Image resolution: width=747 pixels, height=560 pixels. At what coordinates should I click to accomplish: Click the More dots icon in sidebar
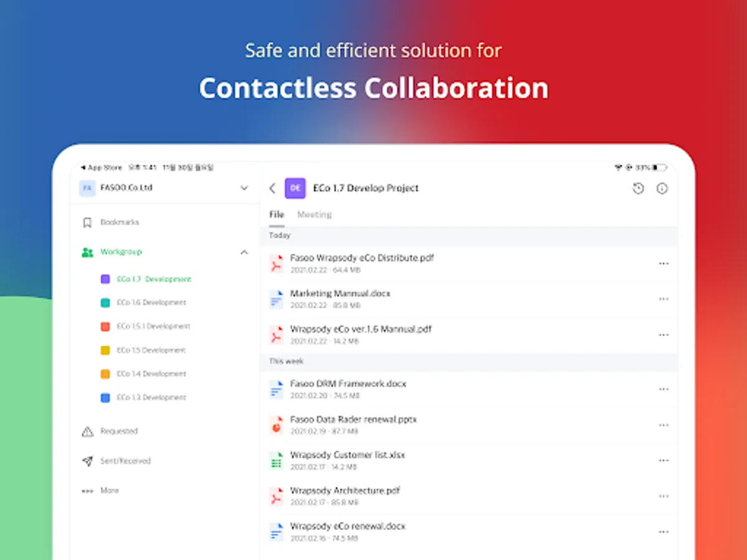click(87, 491)
